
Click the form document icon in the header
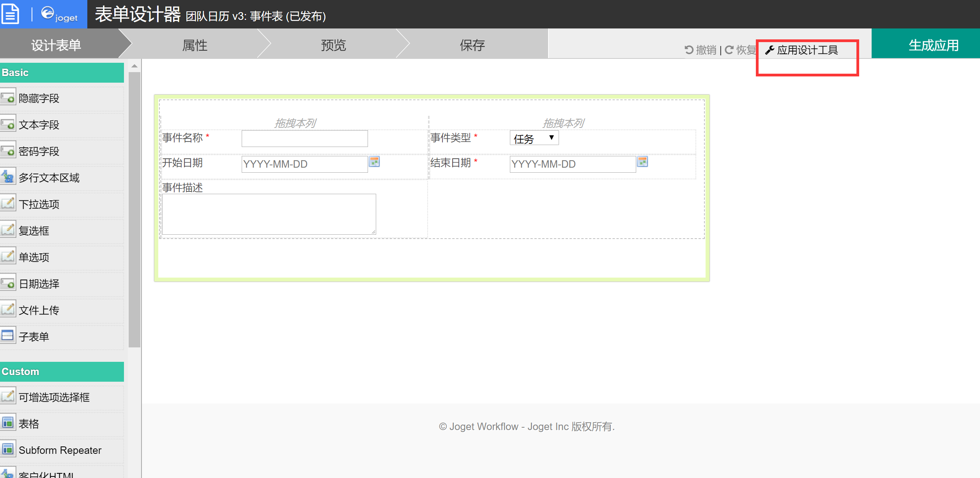click(11, 14)
